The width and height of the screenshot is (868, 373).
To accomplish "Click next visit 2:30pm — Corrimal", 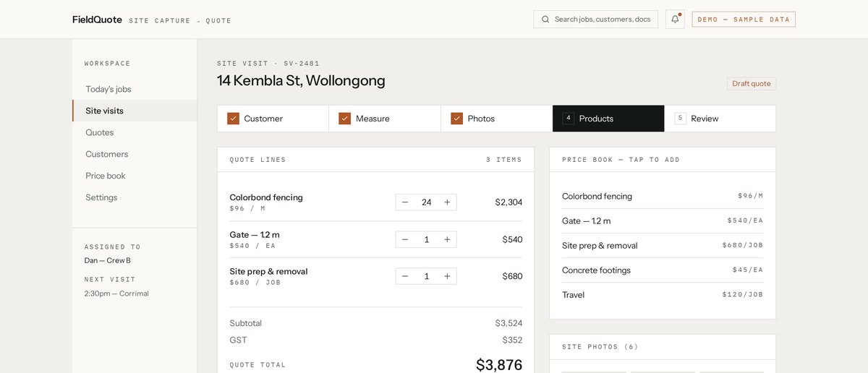I will click(116, 293).
